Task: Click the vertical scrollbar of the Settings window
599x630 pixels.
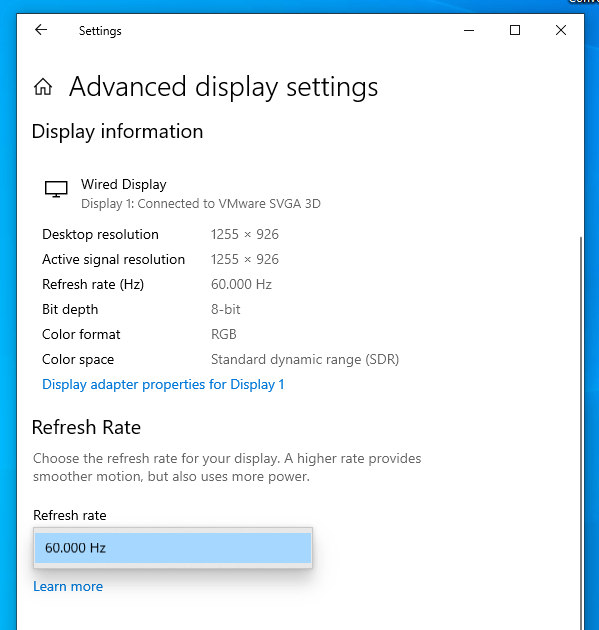Action: click(581, 433)
